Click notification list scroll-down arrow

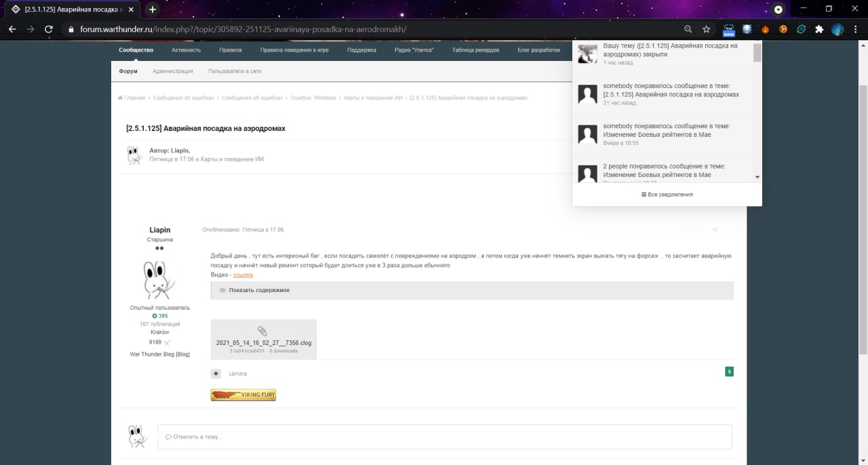pyautogui.click(x=757, y=177)
